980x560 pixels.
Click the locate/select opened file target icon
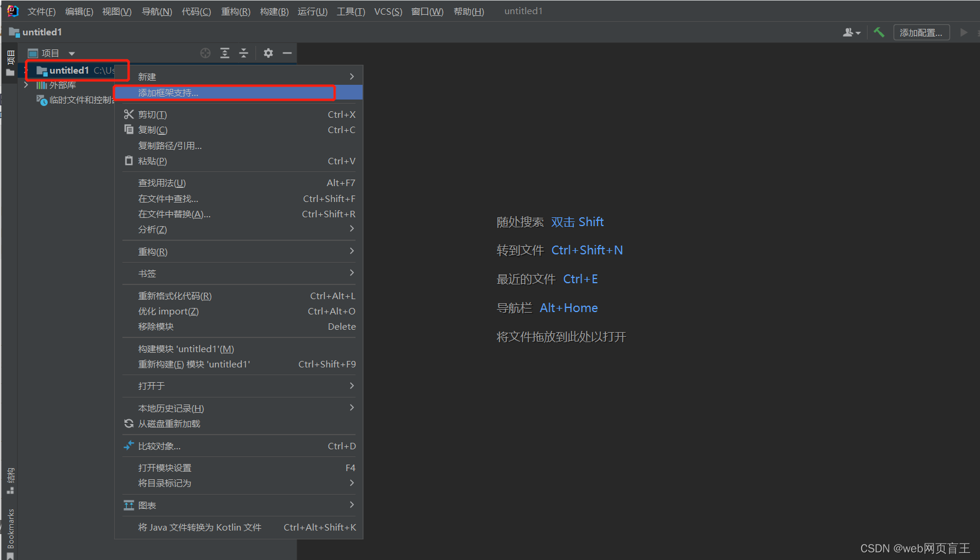tap(205, 53)
